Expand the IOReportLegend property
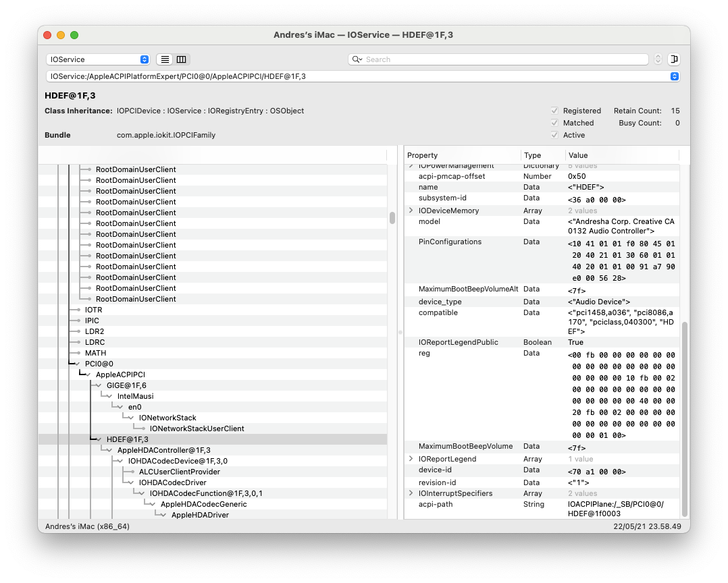The height and width of the screenshot is (583, 728). coord(410,460)
